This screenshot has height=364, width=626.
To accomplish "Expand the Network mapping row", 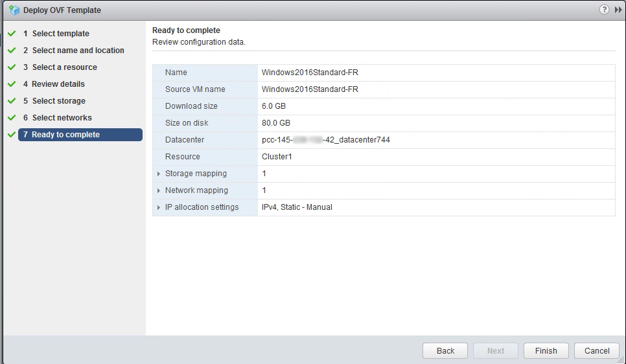I will click(159, 190).
